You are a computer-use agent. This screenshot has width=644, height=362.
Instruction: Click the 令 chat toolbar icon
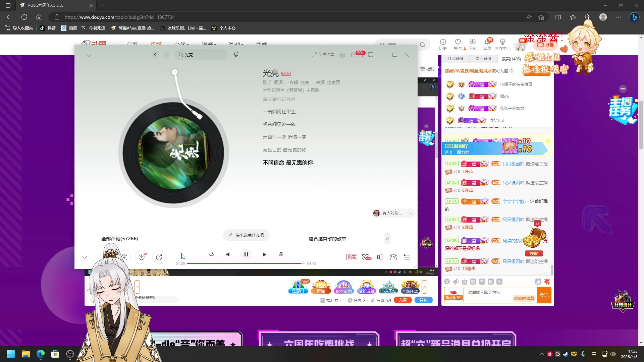click(x=499, y=282)
